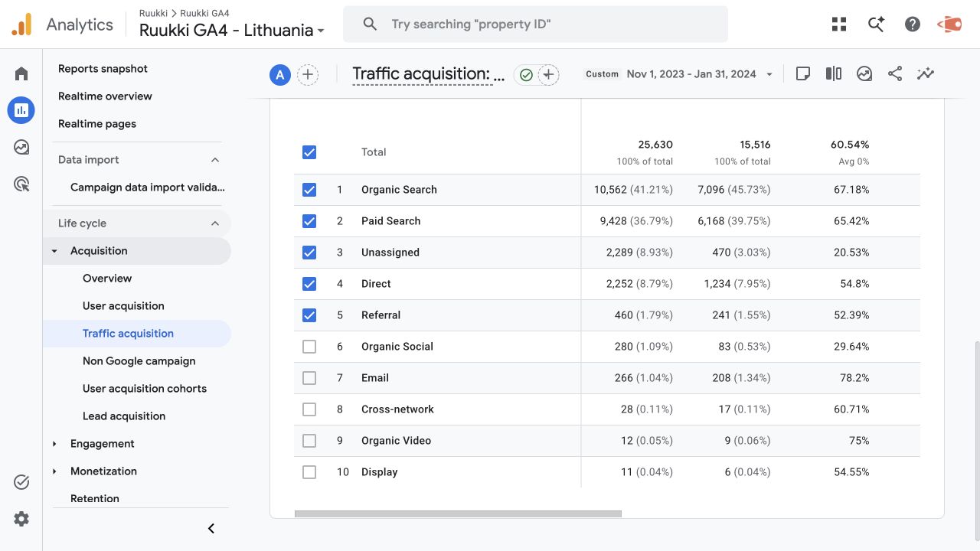The image size is (980, 551).
Task: Open the Google Analytics logo home
Action: pos(21,24)
